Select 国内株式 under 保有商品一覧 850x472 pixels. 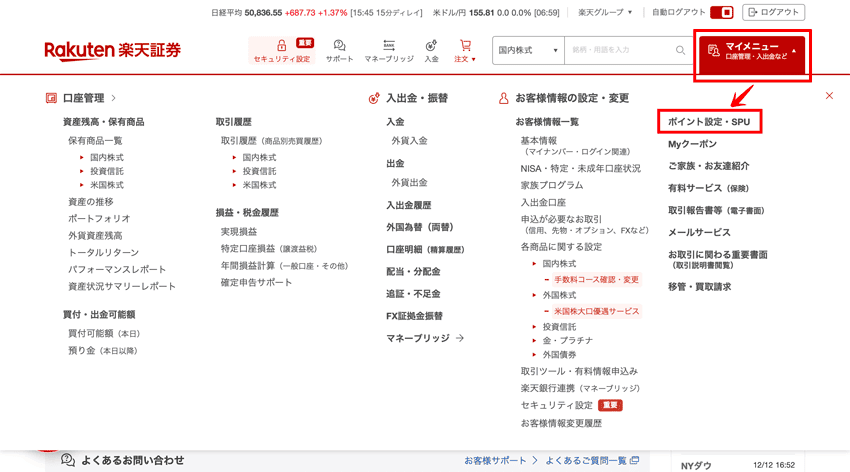coord(107,158)
